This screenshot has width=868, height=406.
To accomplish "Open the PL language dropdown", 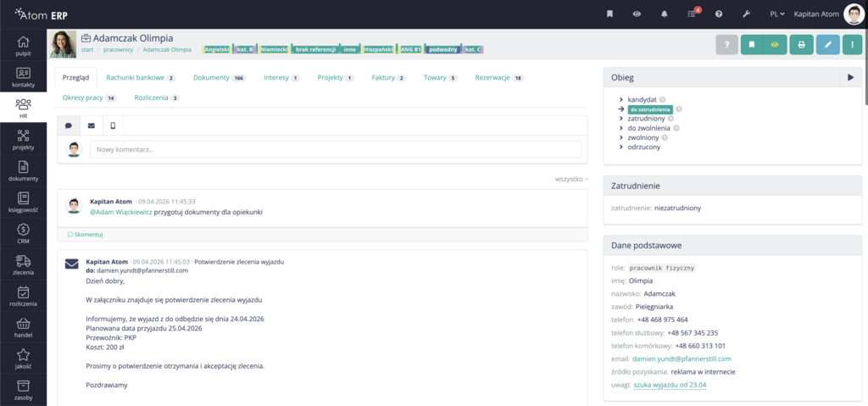I will [x=776, y=14].
